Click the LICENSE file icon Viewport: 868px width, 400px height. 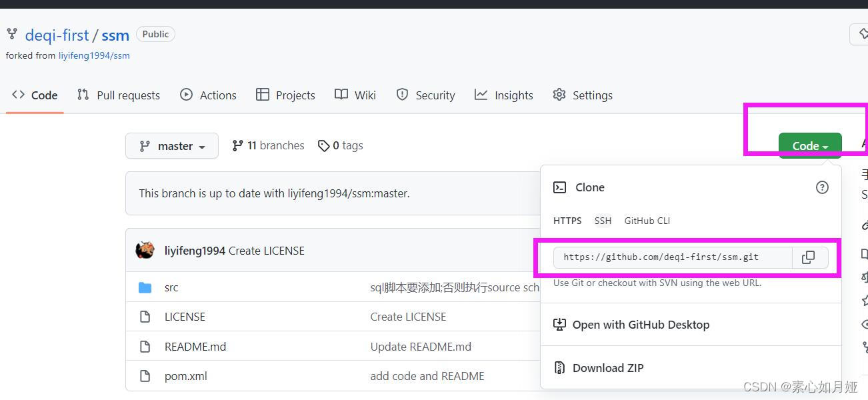(145, 317)
